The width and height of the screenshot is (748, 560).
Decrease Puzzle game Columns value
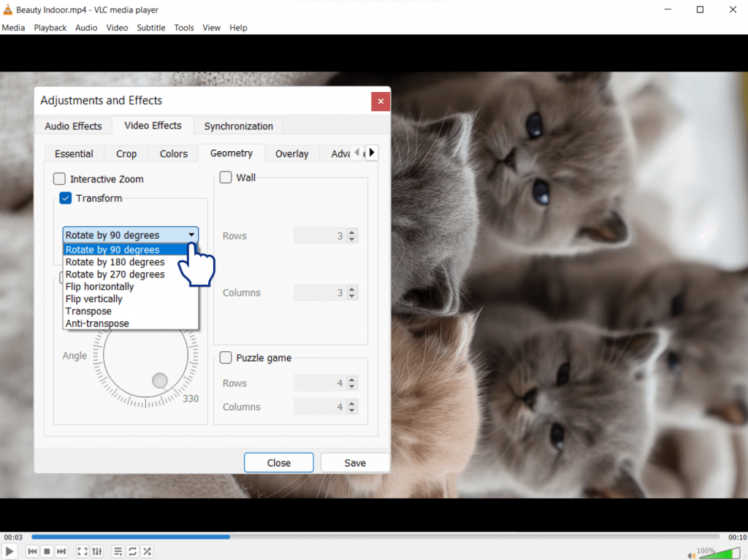click(352, 410)
